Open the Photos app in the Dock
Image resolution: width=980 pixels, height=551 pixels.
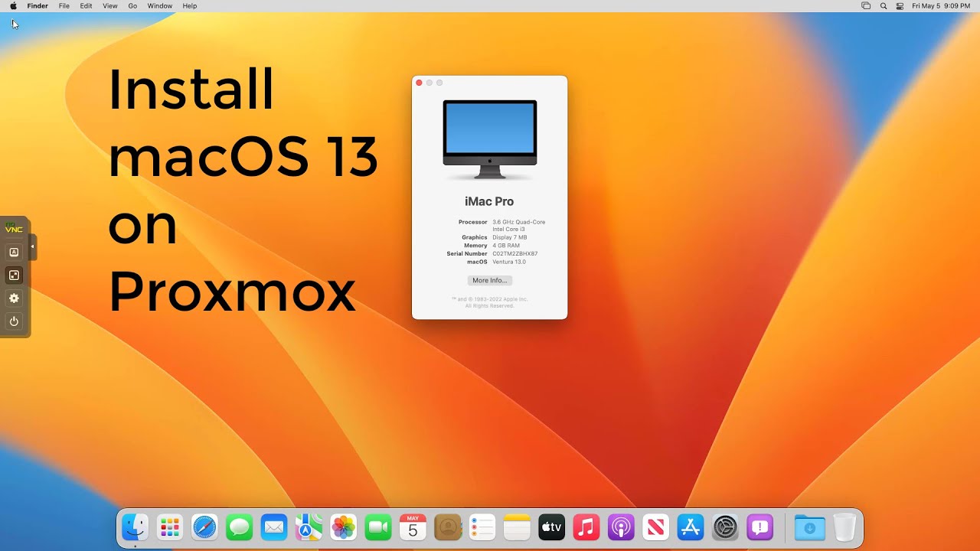[343, 527]
